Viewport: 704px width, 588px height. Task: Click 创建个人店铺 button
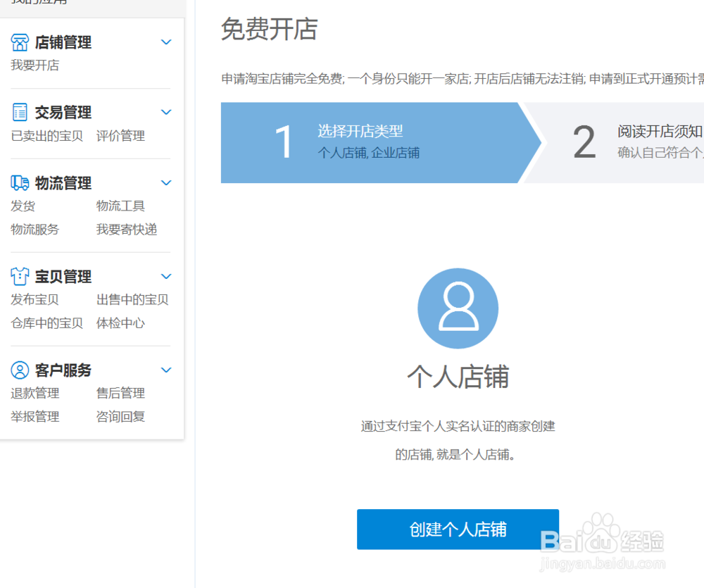[458, 529]
